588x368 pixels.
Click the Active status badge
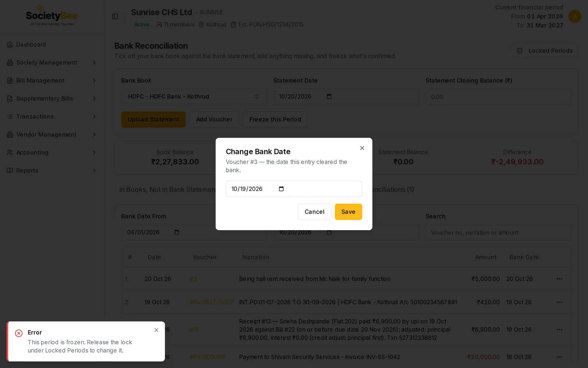tap(141, 25)
